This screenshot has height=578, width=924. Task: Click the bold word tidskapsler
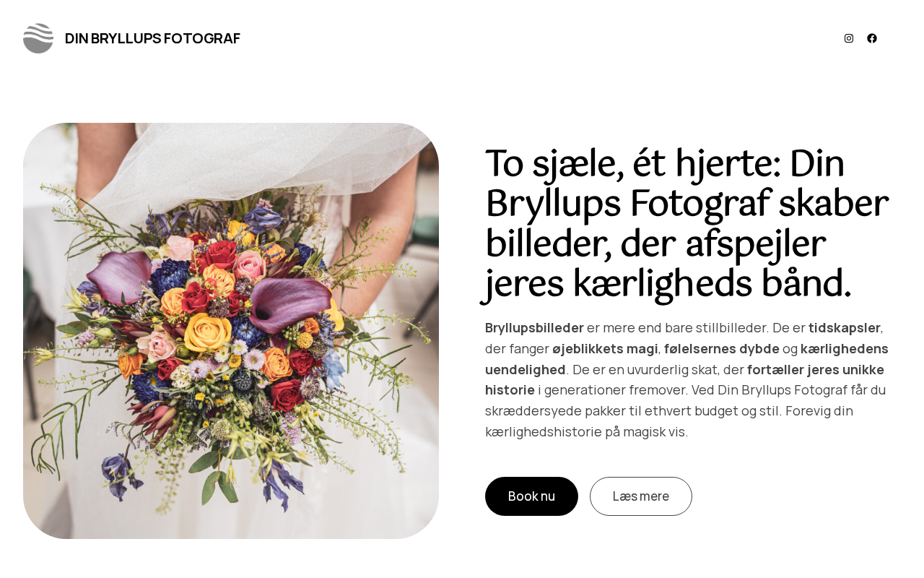pos(844,327)
